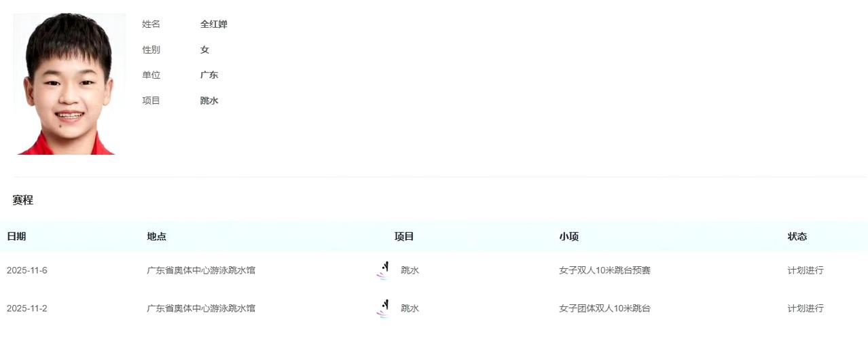Click the 广东 unit value
The image size is (868, 343).
[x=209, y=75]
